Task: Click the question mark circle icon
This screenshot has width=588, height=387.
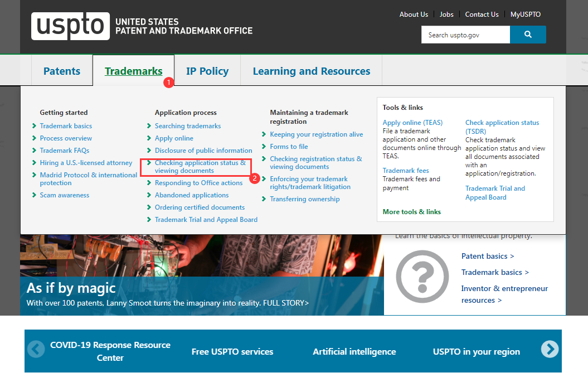Action: click(422, 277)
